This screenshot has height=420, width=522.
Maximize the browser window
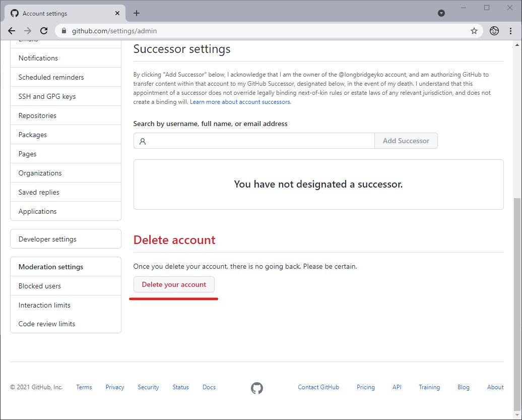click(x=487, y=8)
